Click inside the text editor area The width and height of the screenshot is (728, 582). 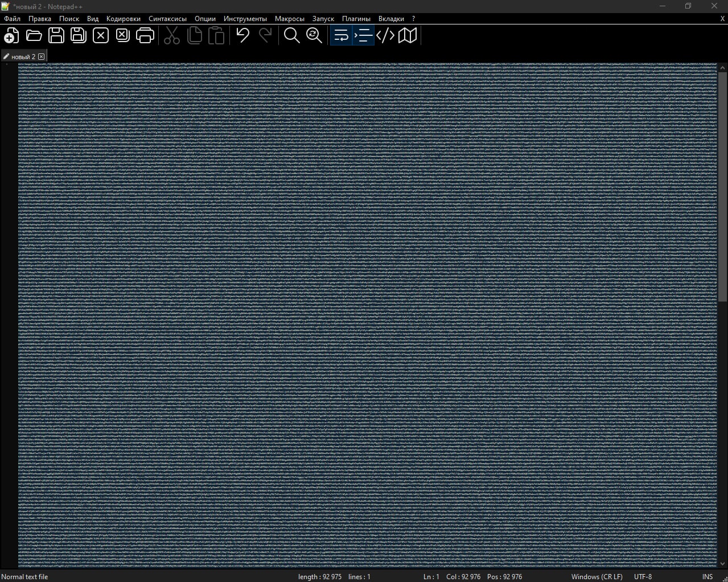367,316
